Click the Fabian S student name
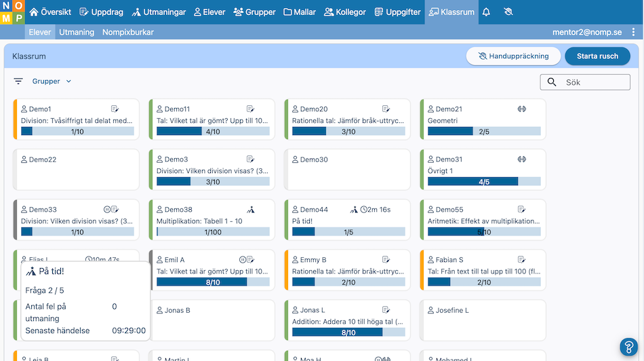Image resolution: width=644 pixels, height=361 pixels. click(449, 260)
